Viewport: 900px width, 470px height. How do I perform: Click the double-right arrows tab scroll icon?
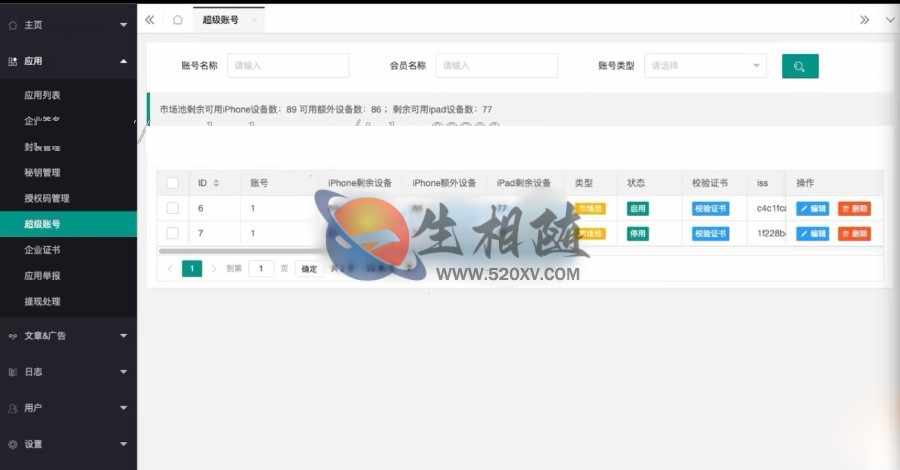click(x=864, y=20)
